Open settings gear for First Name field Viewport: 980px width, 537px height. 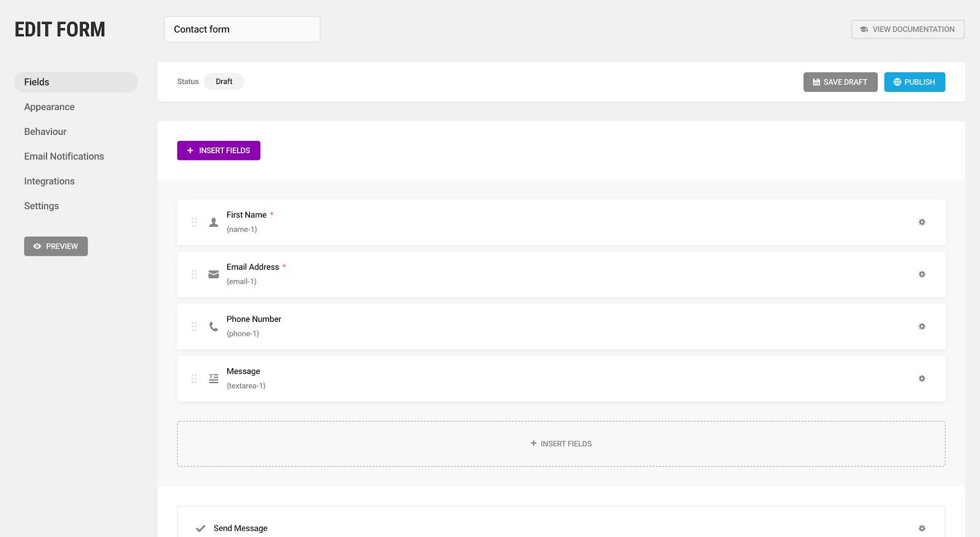[x=922, y=222]
